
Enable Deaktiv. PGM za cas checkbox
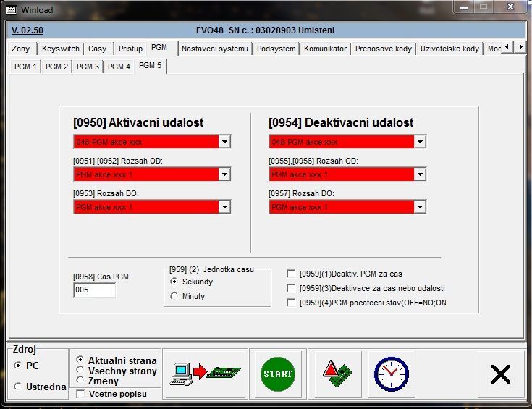291,274
